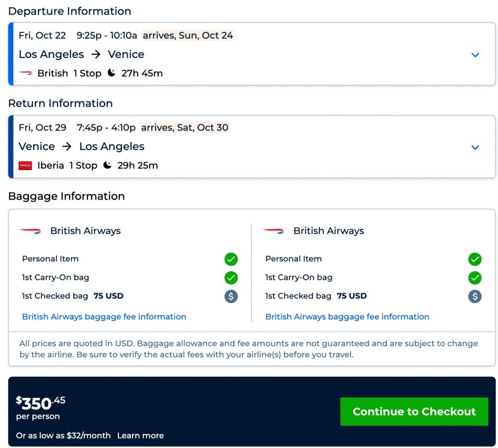
Task: Click Iberia logo in return flight row
Action: 25,166
